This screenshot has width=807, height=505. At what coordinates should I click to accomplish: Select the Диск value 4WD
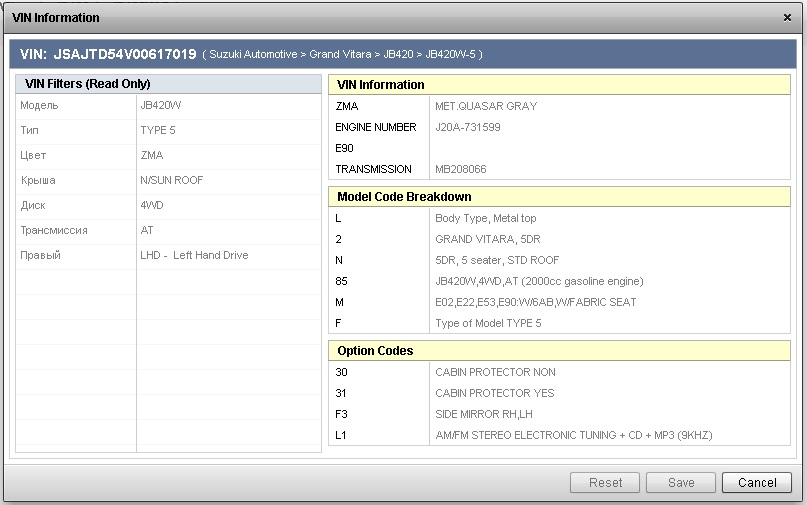(152, 205)
